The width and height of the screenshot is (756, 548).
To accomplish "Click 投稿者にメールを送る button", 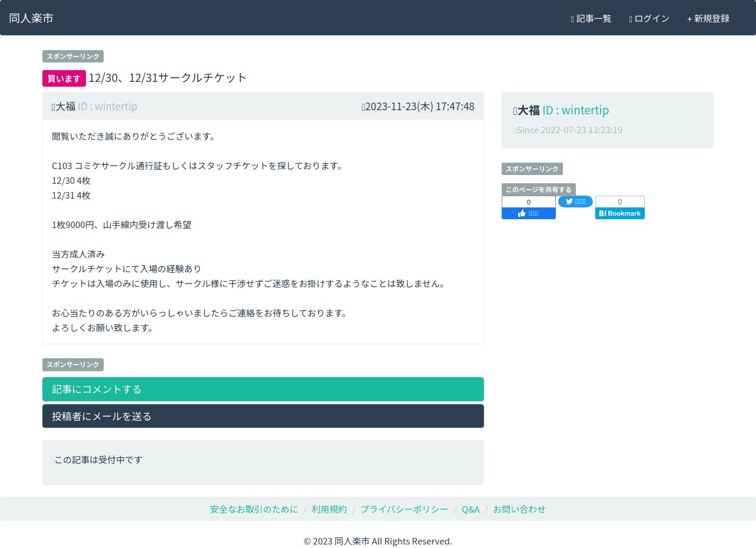I will click(x=263, y=416).
